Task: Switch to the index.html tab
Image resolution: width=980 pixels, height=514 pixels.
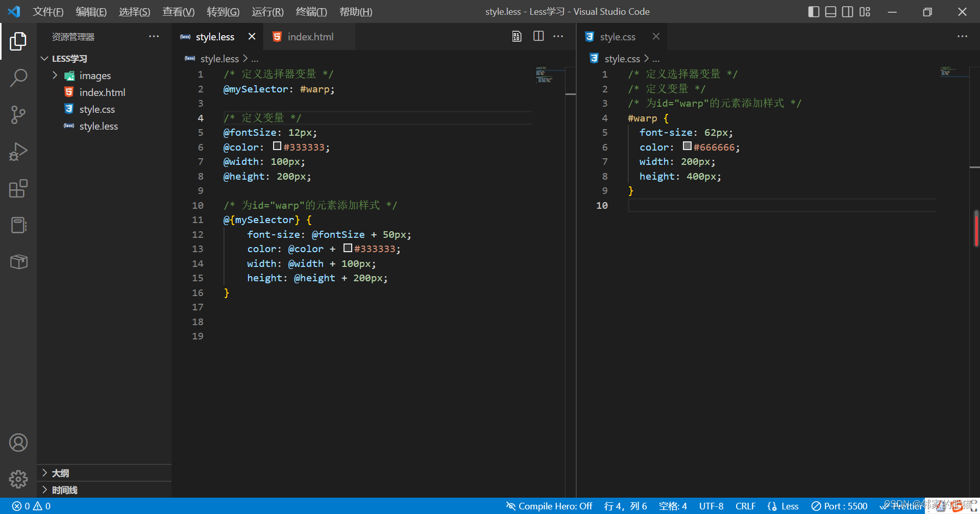Action: [310, 36]
